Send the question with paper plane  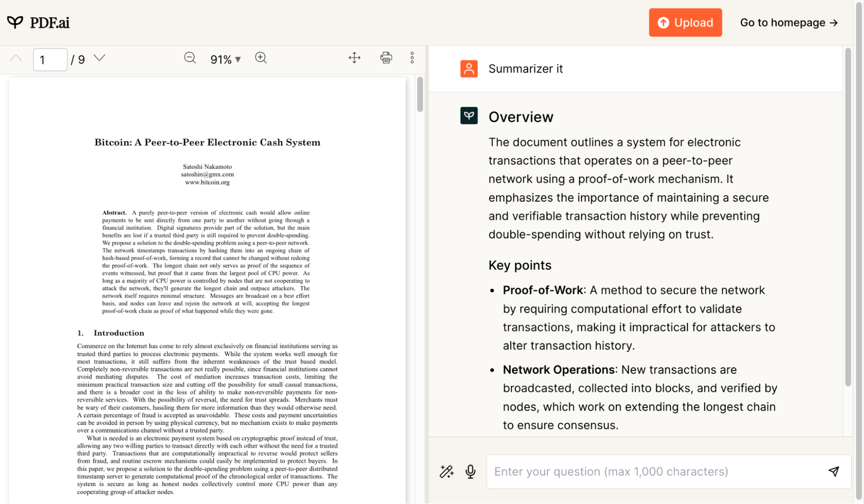[x=834, y=471]
